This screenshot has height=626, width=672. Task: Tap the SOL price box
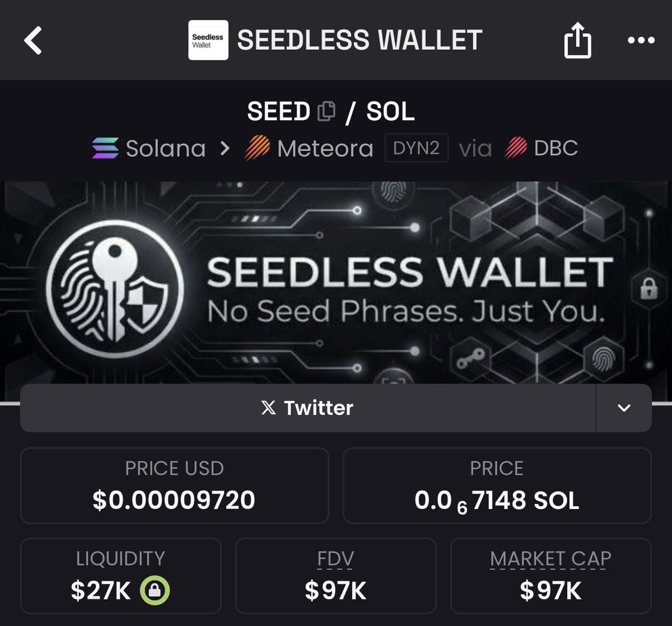[497, 485]
